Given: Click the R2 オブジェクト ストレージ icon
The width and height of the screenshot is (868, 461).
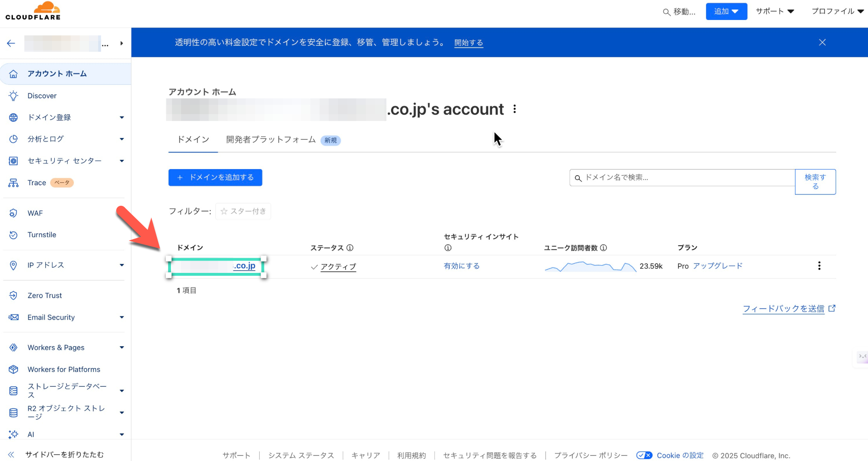Looking at the screenshot, I should (x=13, y=413).
